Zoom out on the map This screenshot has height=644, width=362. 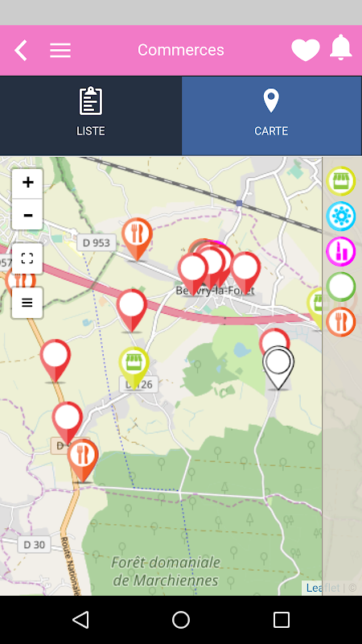[x=27, y=214]
